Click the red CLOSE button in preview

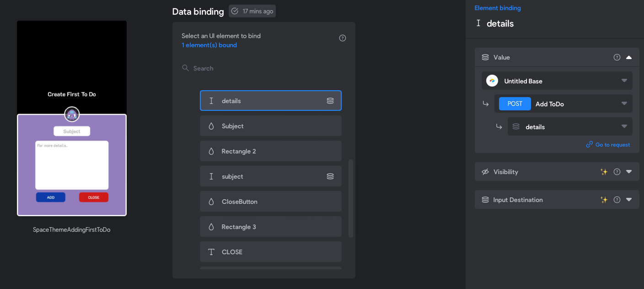click(x=94, y=197)
